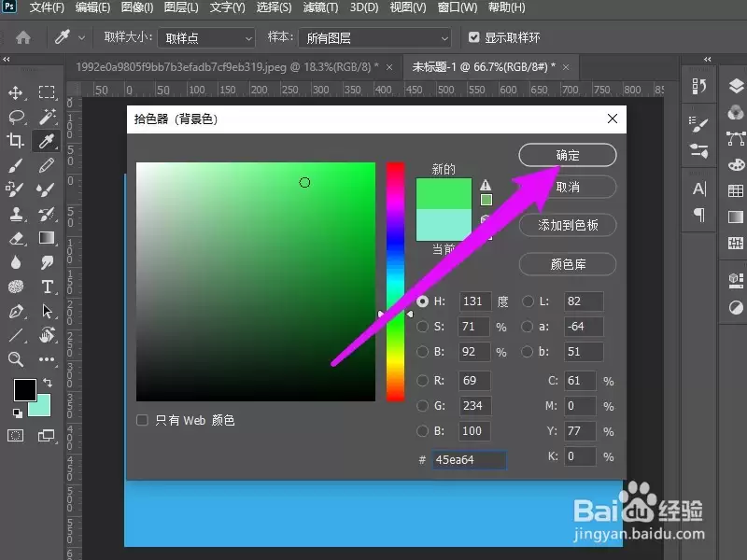Click the hex color input field
The width and height of the screenshot is (747, 560).
[470, 460]
